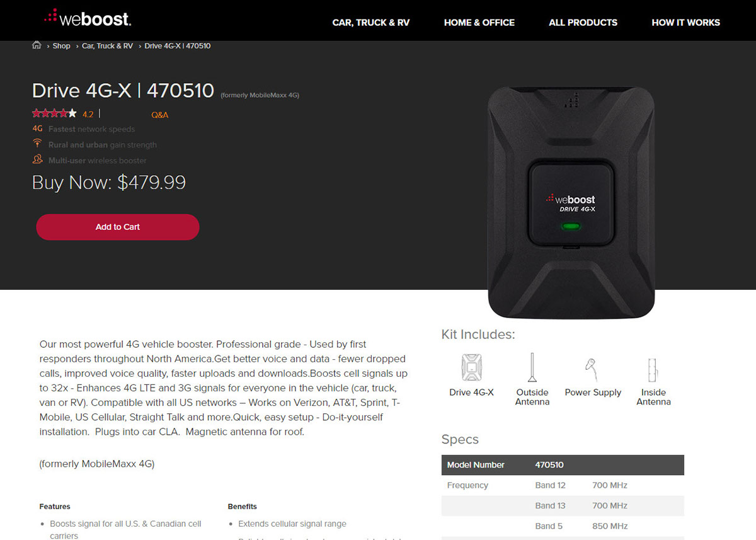This screenshot has width=756, height=540.
Task: Select the 4G fastest network speeds icon
Action: coord(38,129)
